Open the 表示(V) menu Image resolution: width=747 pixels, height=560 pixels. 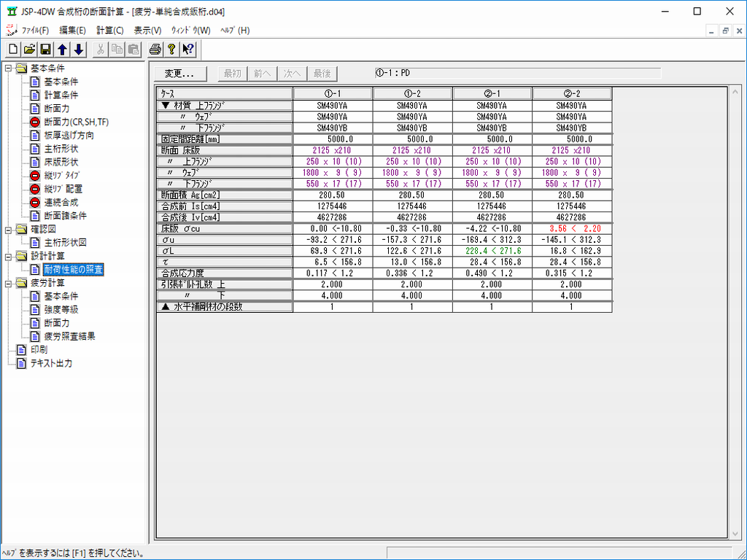click(x=147, y=31)
